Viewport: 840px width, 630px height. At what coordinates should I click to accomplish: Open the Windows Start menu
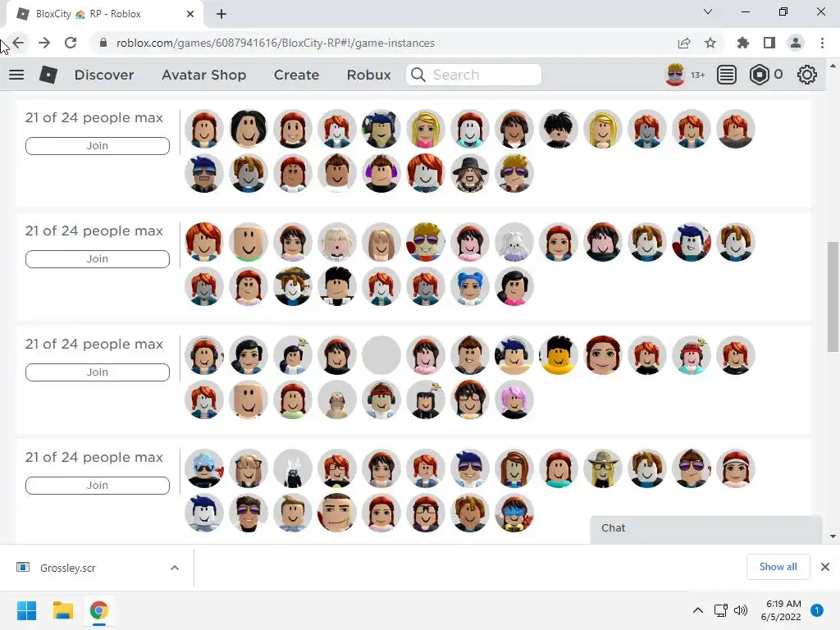coord(27,610)
